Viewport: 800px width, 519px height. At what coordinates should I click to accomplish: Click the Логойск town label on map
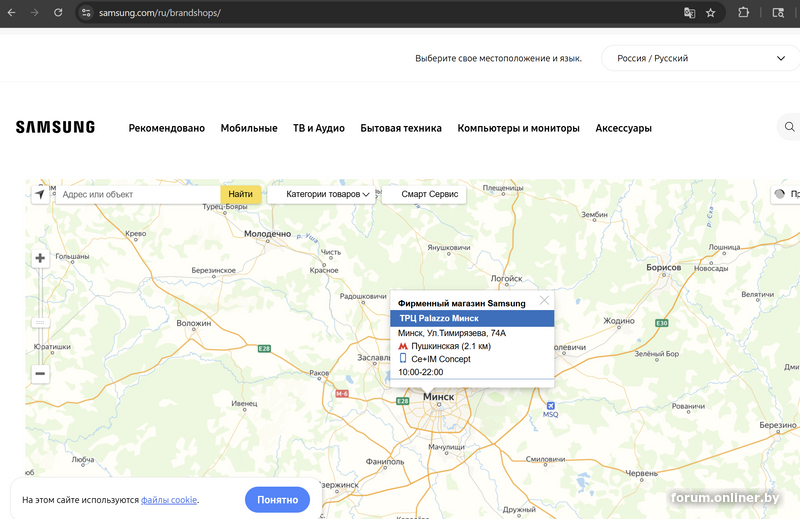506,279
